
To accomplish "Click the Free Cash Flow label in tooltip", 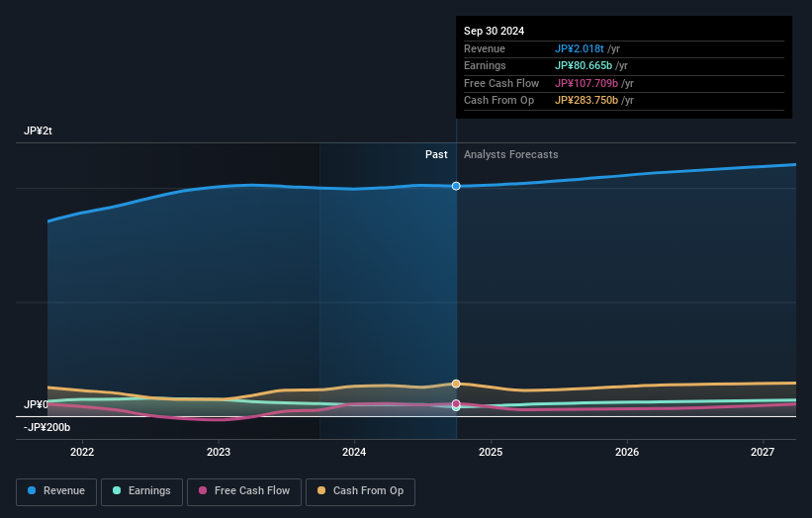I will pos(501,83).
